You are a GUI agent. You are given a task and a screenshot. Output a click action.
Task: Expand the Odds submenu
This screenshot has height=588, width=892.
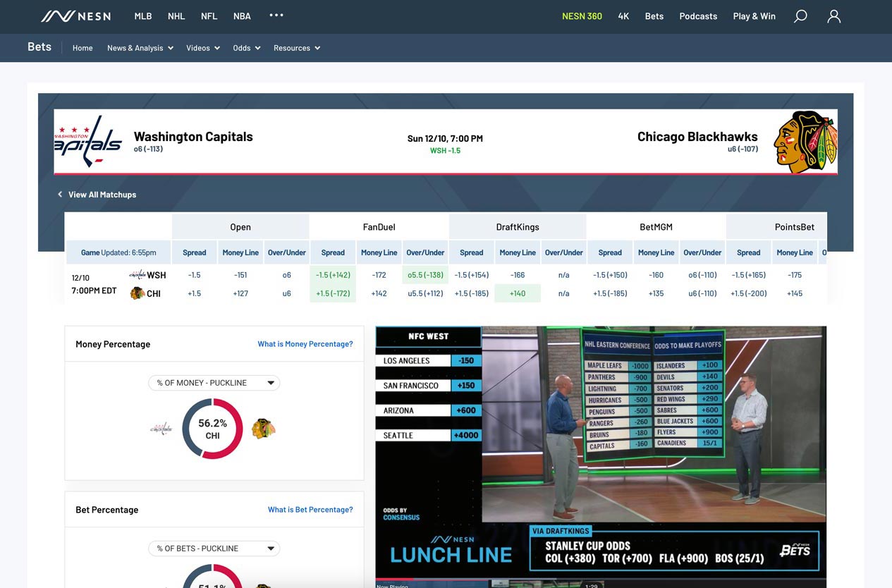pos(246,48)
